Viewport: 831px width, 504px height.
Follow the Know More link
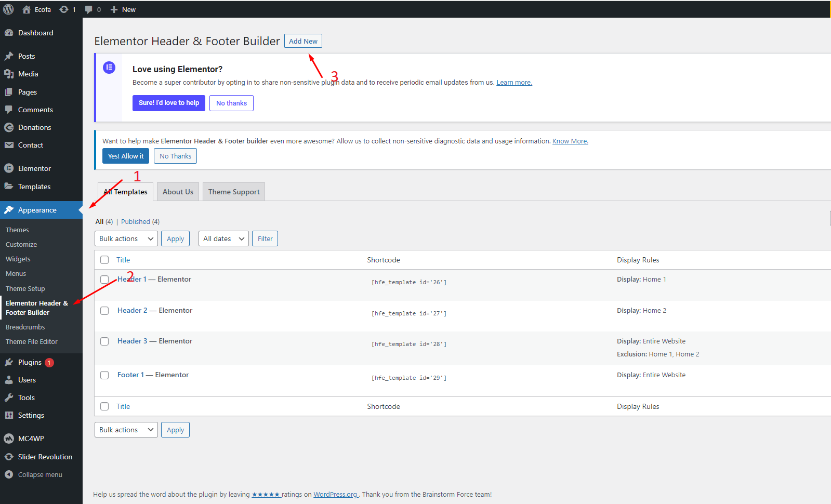click(x=570, y=141)
